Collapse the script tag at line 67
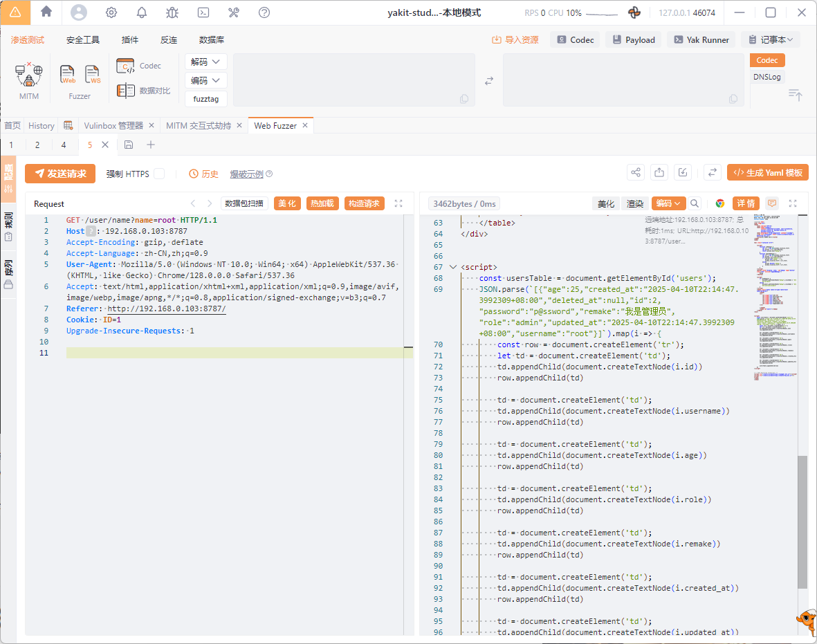Image resolution: width=817 pixels, height=644 pixels. coord(453,267)
